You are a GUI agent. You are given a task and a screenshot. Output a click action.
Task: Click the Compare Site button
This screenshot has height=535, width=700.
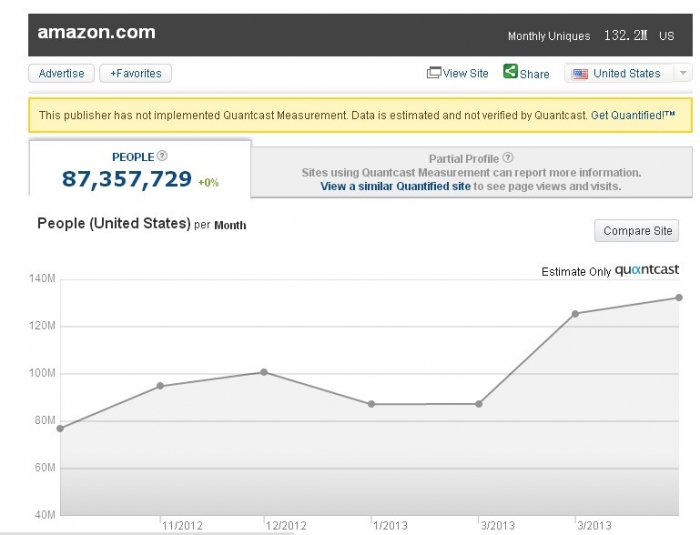coord(637,231)
